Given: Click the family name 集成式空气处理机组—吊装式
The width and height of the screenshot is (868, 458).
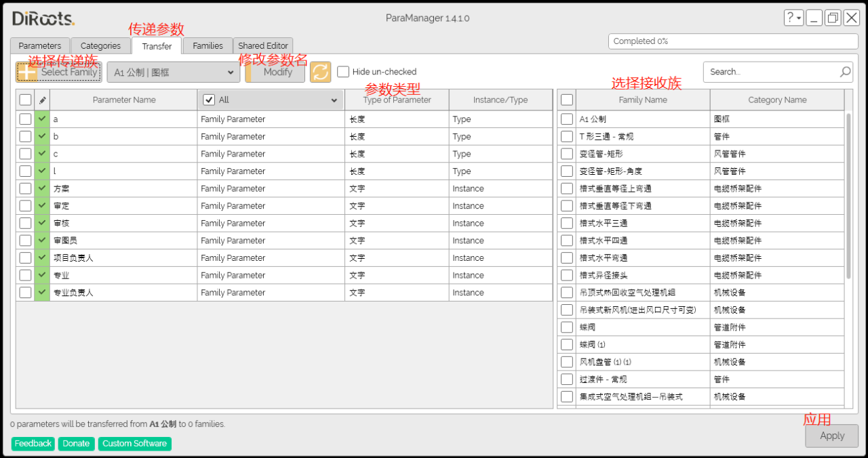Looking at the screenshot, I should click(631, 397).
